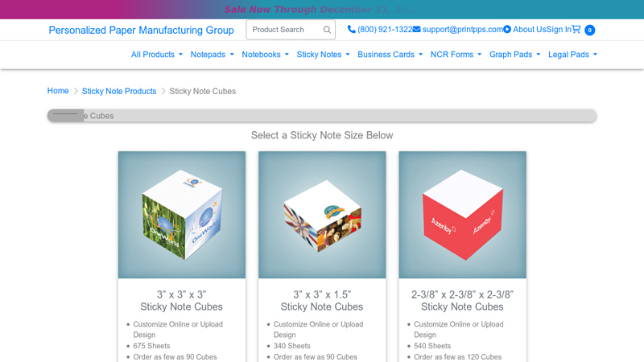Open Sticky Note Products breadcrumb link
This screenshot has height=362, width=644.
point(119,91)
